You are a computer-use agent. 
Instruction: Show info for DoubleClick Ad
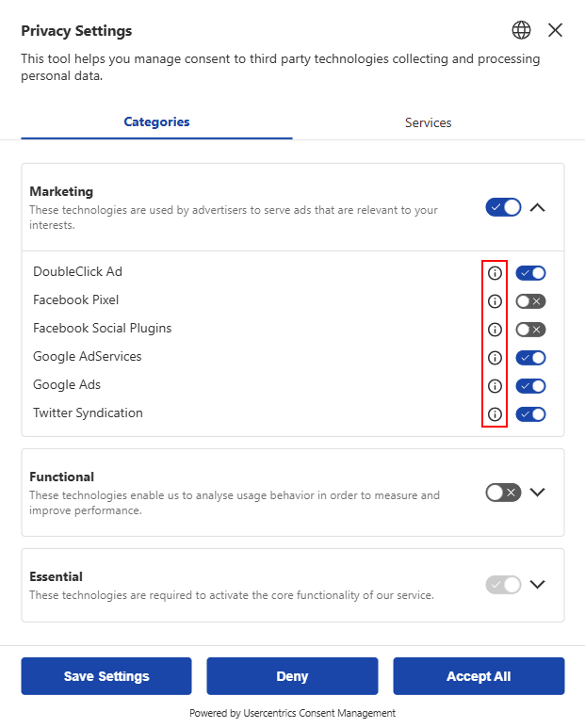coord(495,273)
